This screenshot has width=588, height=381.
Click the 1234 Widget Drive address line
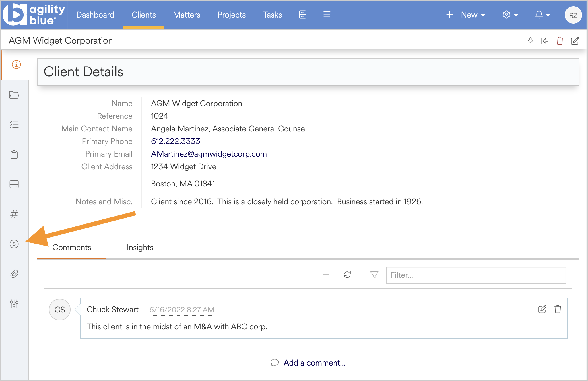(x=184, y=166)
